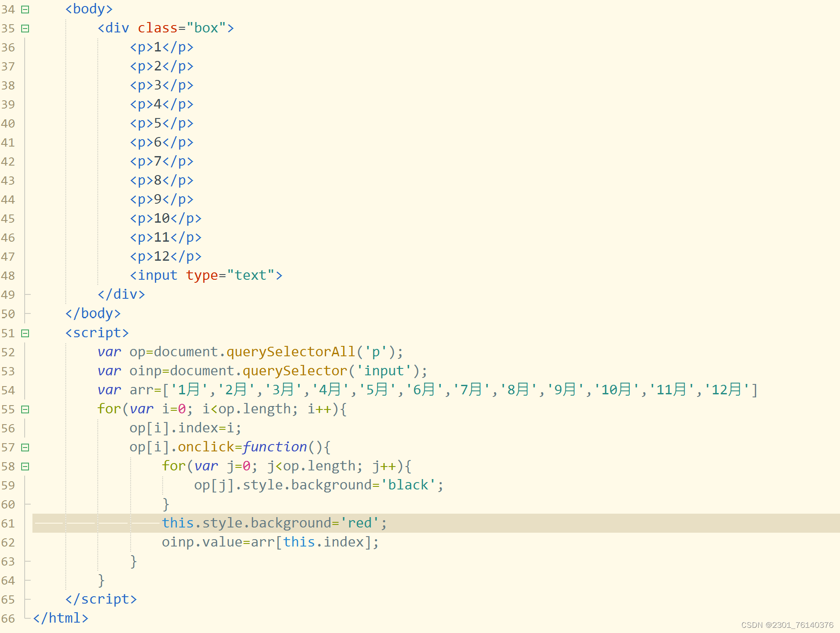
Task: Select line number 52
Action: [8, 352]
